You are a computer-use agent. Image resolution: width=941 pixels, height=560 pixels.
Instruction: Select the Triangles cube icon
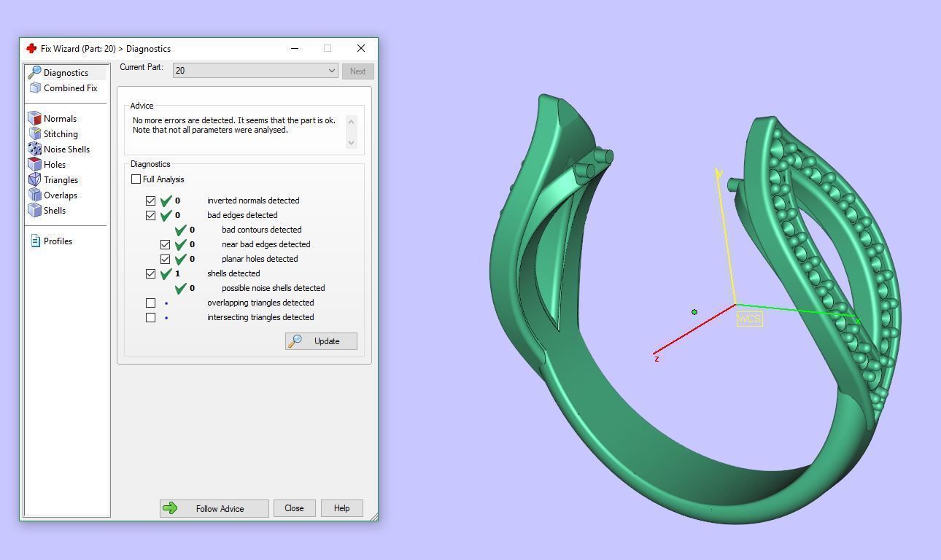(x=34, y=180)
